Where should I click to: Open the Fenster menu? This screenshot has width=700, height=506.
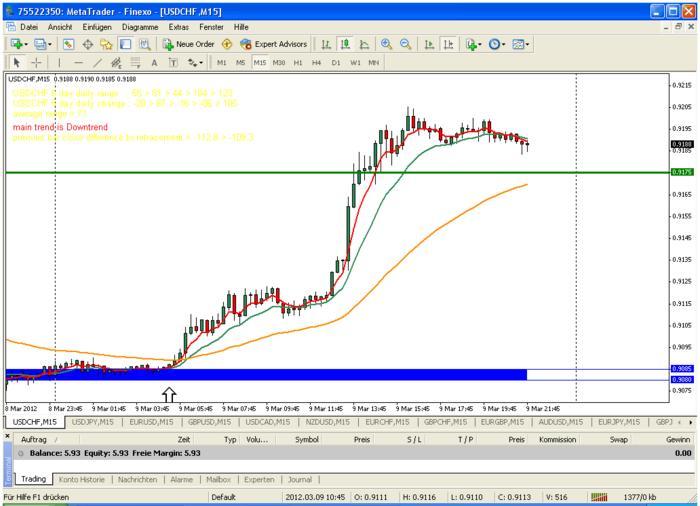point(211,27)
